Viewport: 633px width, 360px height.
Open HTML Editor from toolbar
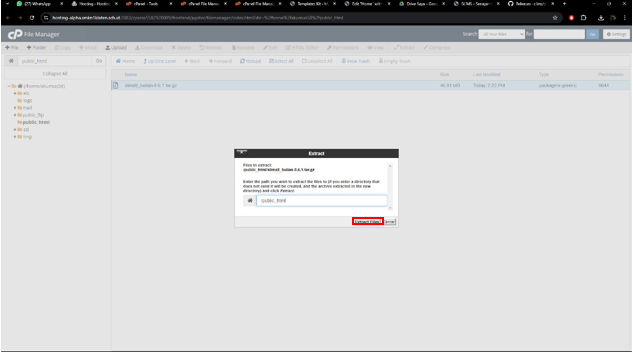click(302, 48)
